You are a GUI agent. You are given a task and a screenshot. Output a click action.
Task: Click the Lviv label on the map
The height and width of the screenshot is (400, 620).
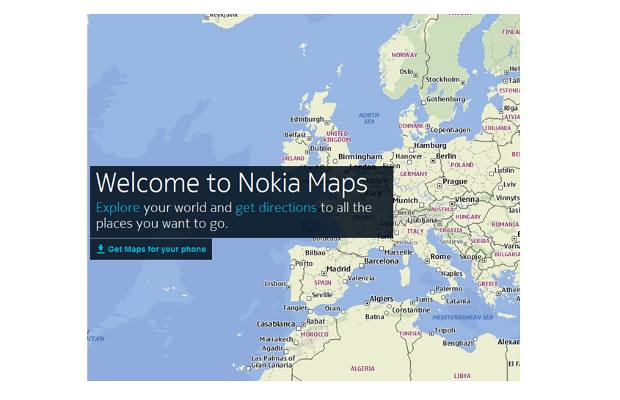[510, 184]
